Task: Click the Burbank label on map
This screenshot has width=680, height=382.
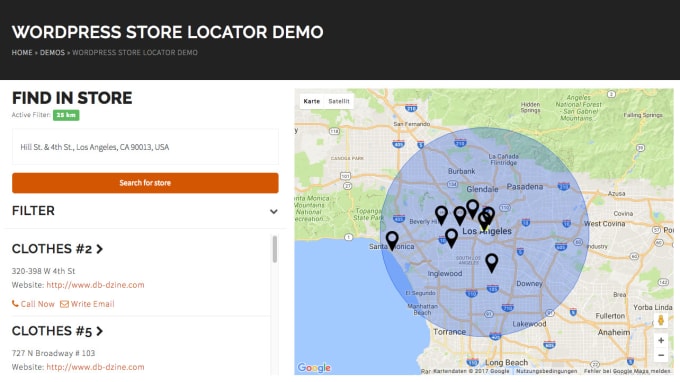Action: point(461,171)
